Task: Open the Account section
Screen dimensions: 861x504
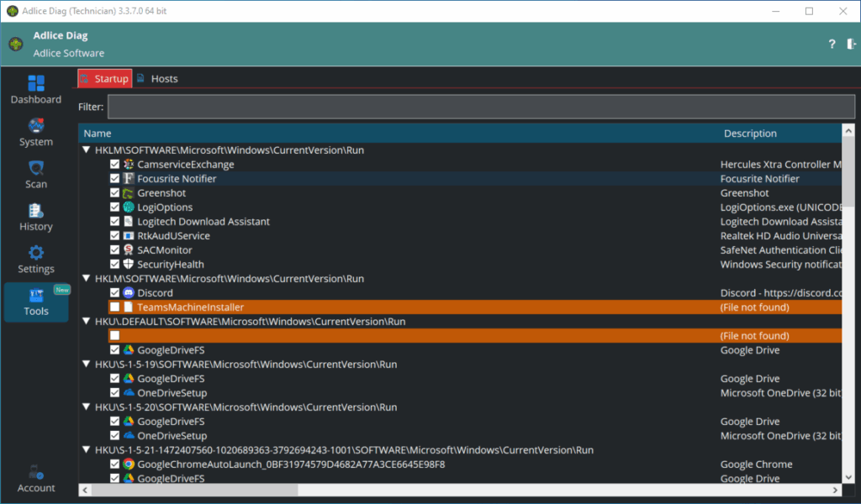Action: click(x=35, y=479)
